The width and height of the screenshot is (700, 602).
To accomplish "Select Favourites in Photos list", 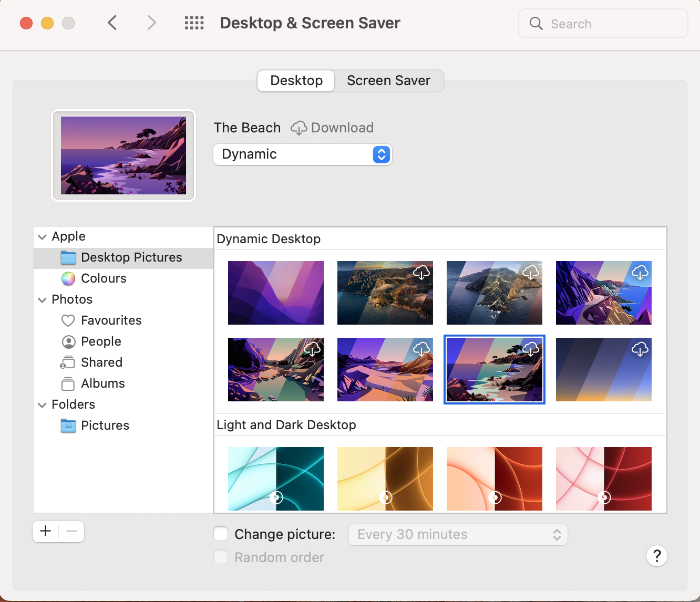I will [x=123, y=320].
